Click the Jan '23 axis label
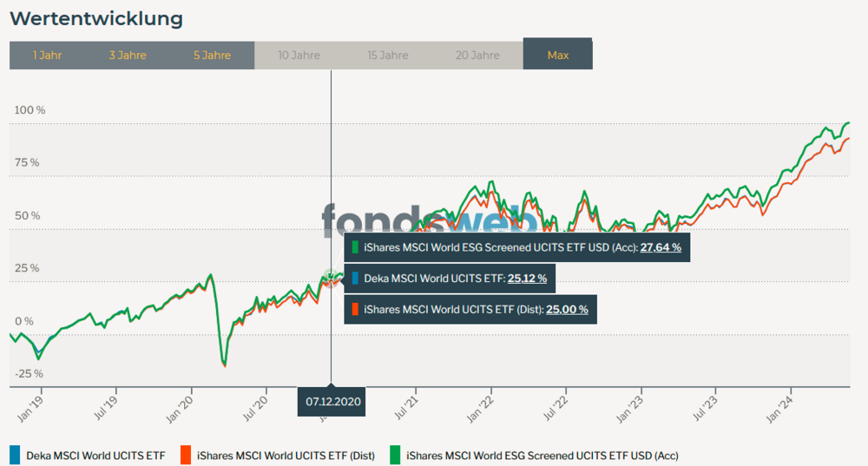 (630, 410)
